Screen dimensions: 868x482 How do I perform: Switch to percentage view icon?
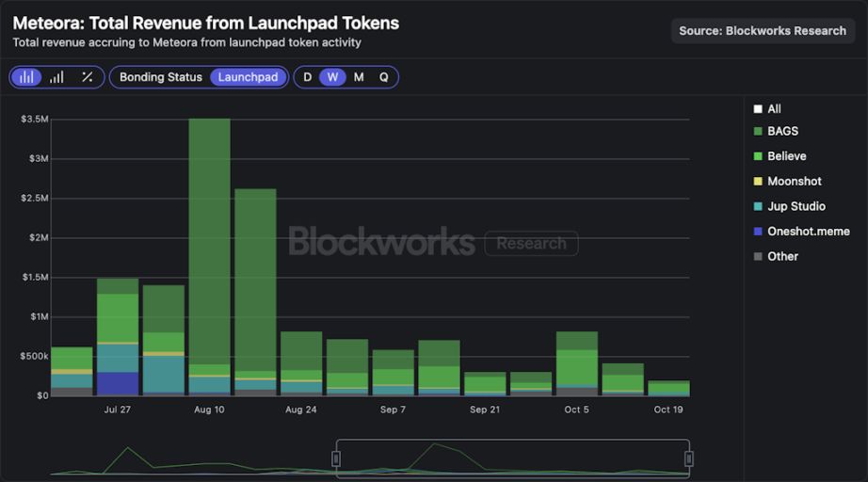[x=87, y=77]
